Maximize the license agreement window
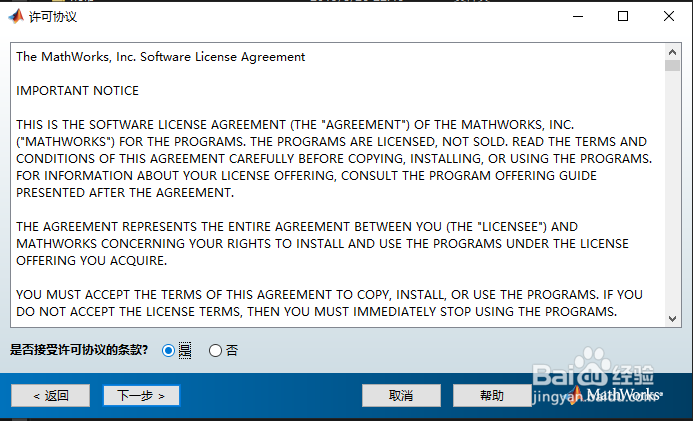 [x=623, y=16]
